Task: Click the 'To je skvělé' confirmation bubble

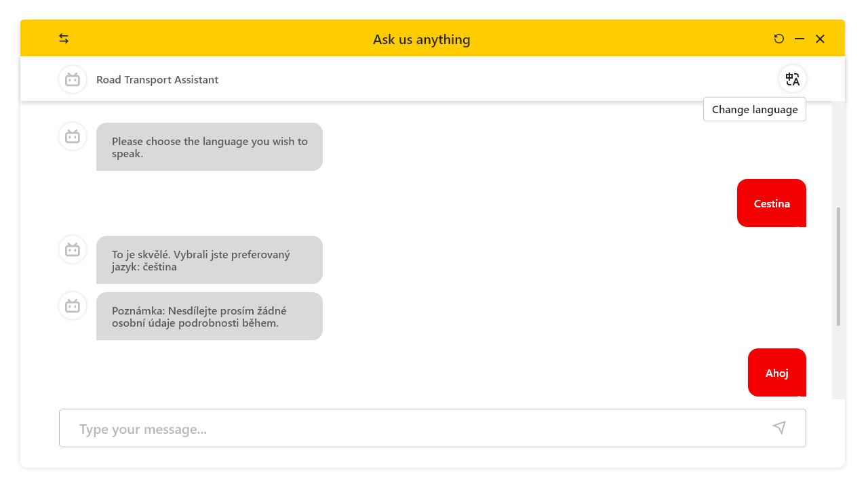Action: click(210, 260)
